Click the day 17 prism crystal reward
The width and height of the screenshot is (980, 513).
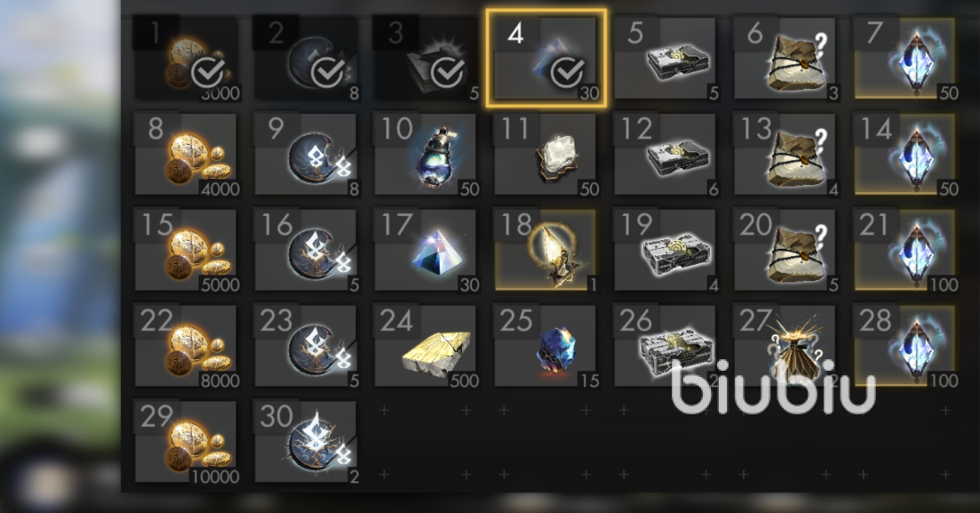[426, 250]
